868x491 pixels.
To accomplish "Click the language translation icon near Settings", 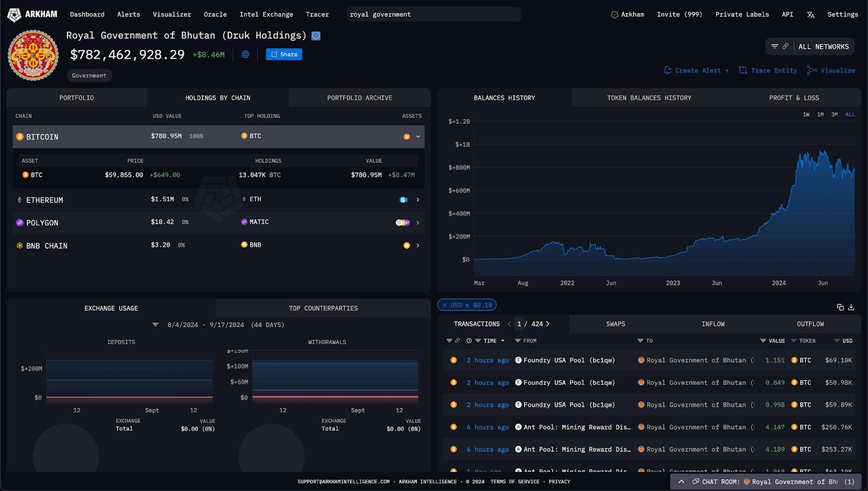I will pyautogui.click(x=810, y=15).
